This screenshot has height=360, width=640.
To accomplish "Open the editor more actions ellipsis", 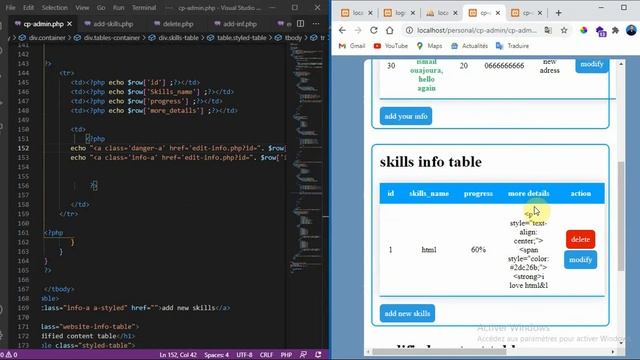I will 316,24.
